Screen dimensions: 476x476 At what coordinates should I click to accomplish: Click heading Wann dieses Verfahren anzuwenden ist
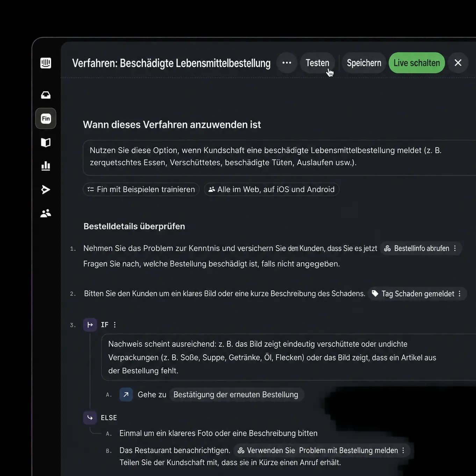(x=172, y=125)
